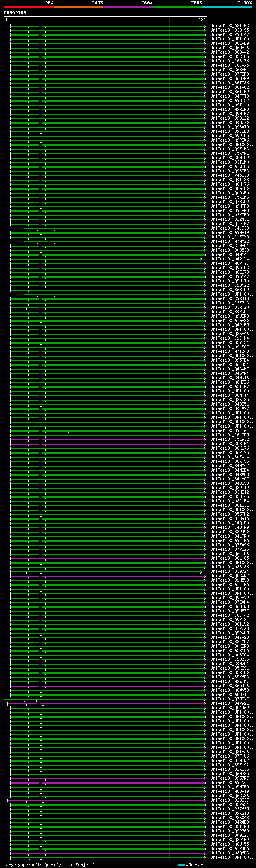Click the green ~80% identity legend segment
Screen dimensions: 256x868
(177, 7)
